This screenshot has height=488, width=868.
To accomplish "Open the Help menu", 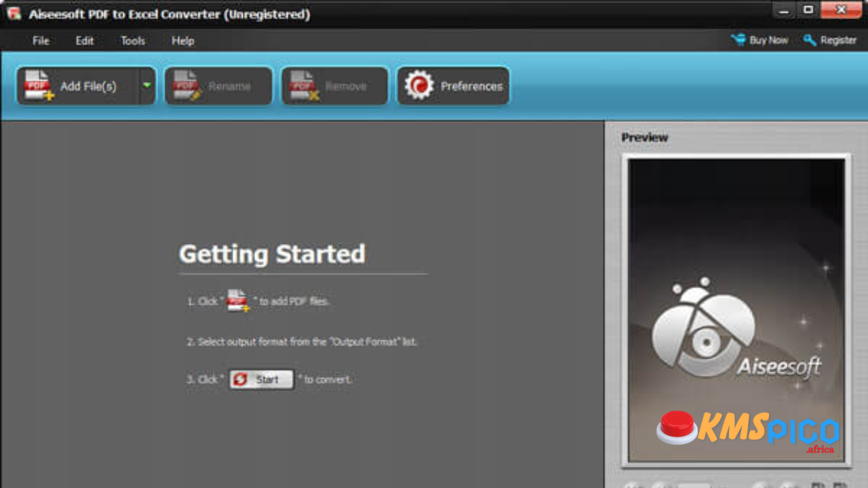I will (182, 41).
